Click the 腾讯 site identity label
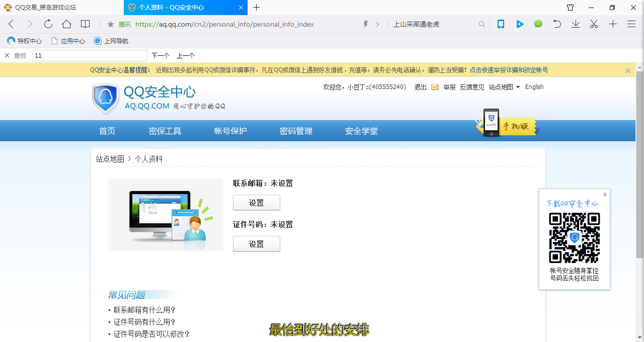This screenshot has width=644, height=342. click(125, 24)
